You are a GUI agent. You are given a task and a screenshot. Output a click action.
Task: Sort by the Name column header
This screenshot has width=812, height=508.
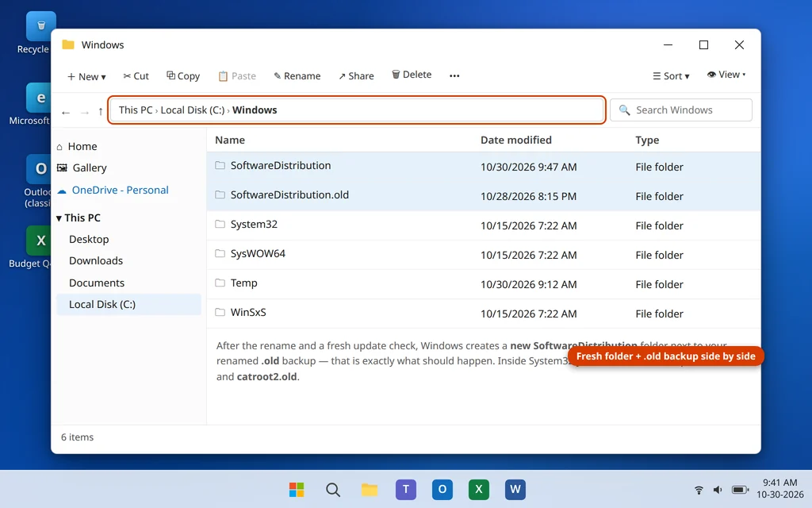click(230, 140)
